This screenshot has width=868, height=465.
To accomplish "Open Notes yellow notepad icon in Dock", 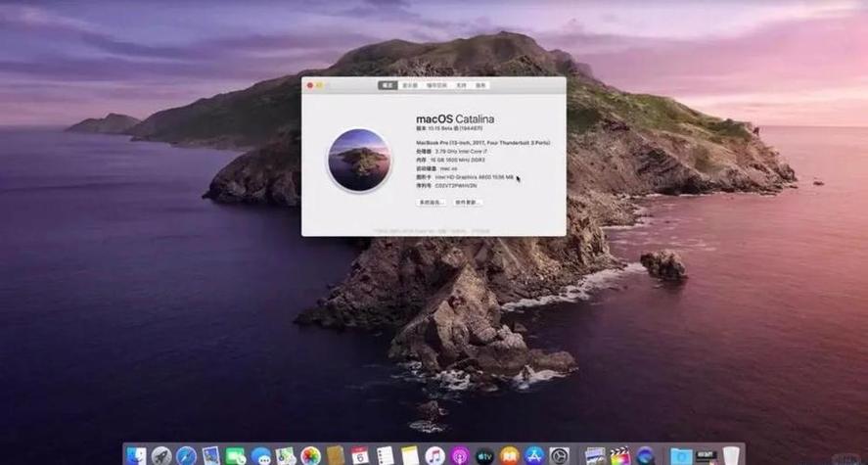I will click(x=410, y=456).
